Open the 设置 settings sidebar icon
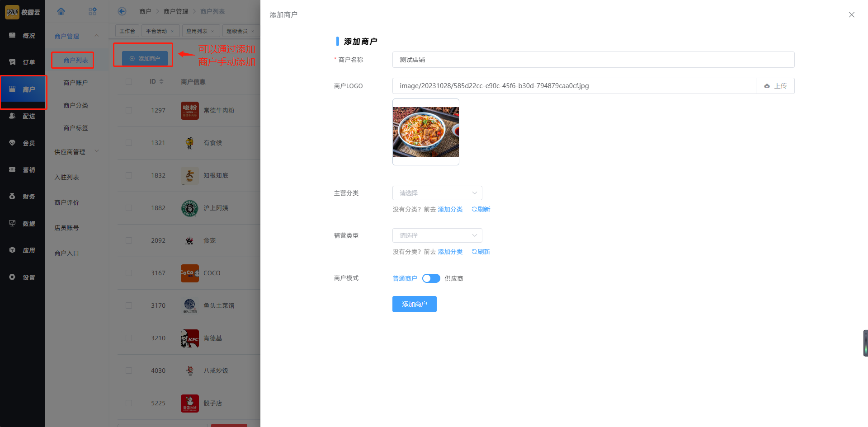The height and width of the screenshot is (427, 868). [x=13, y=277]
